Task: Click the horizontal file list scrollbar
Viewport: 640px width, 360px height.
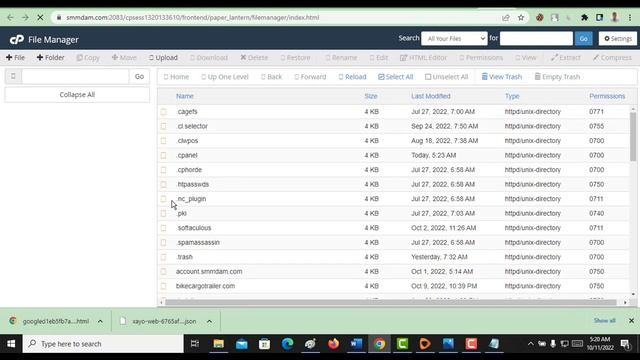Action: point(391,302)
